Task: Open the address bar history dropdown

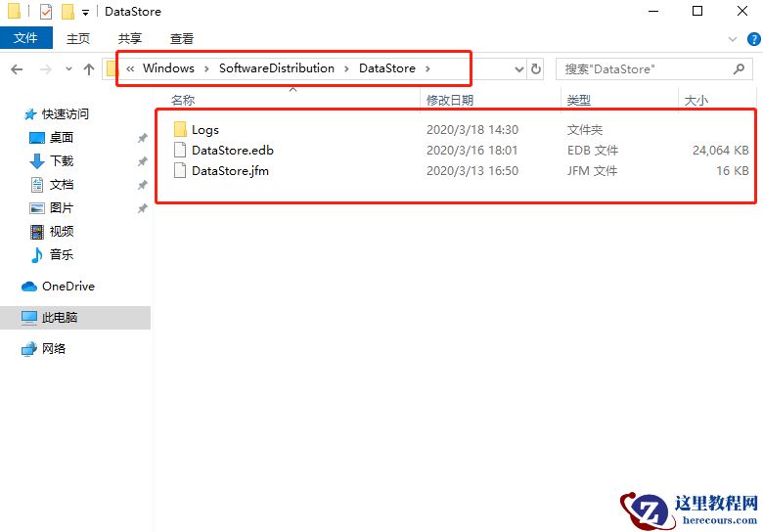Action: [x=518, y=69]
